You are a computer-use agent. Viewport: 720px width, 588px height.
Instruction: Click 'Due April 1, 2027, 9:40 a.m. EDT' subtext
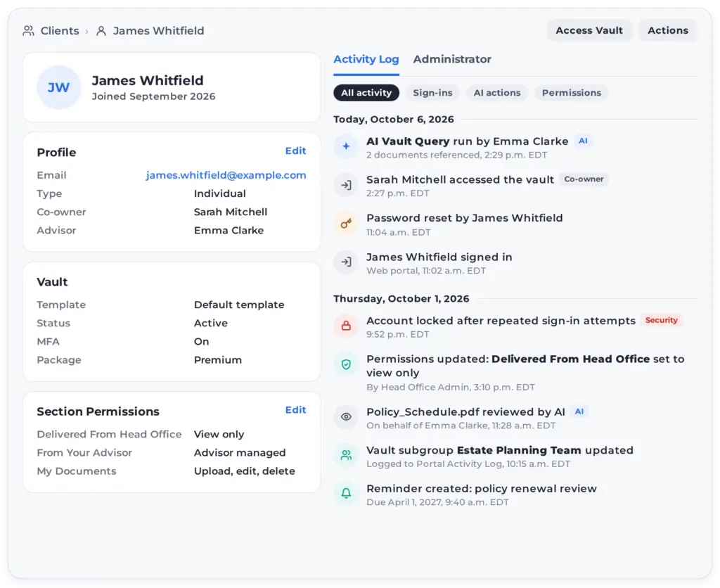click(x=437, y=503)
